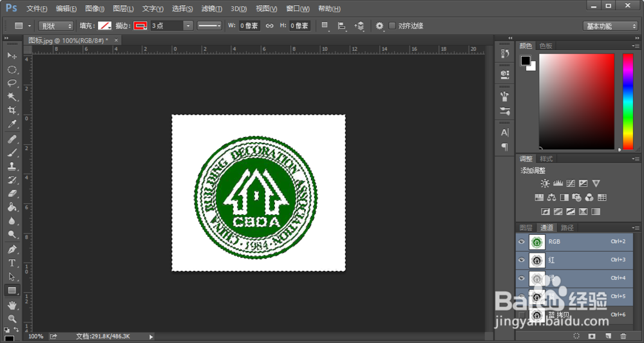Select the Path Selection tool

pyautogui.click(x=12, y=277)
